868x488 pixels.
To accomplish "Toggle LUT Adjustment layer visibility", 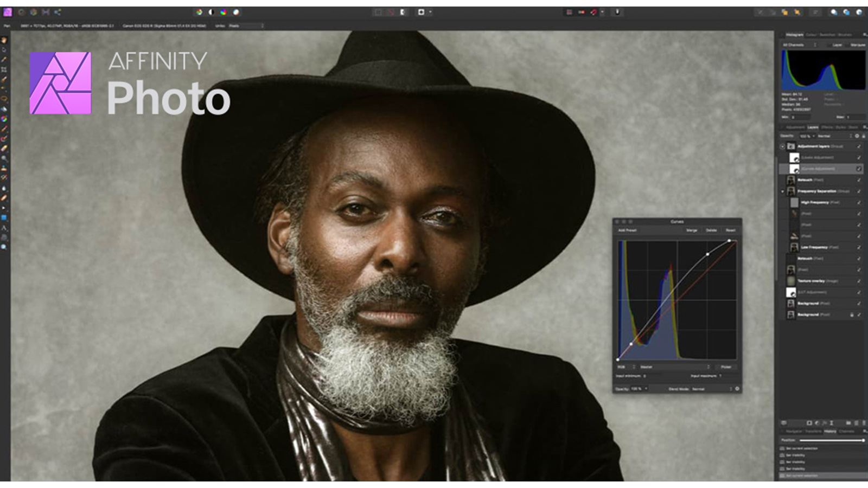I will point(859,292).
